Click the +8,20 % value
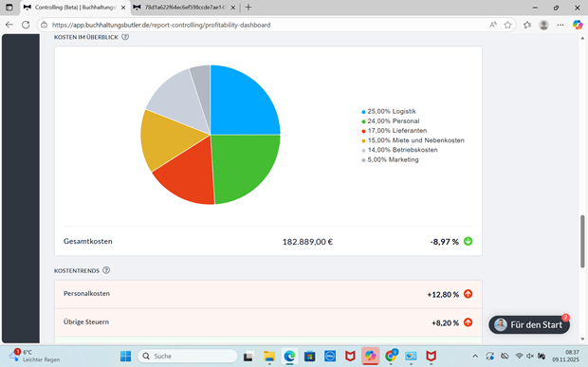The height and width of the screenshot is (367, 588). [x=445, y=322]
